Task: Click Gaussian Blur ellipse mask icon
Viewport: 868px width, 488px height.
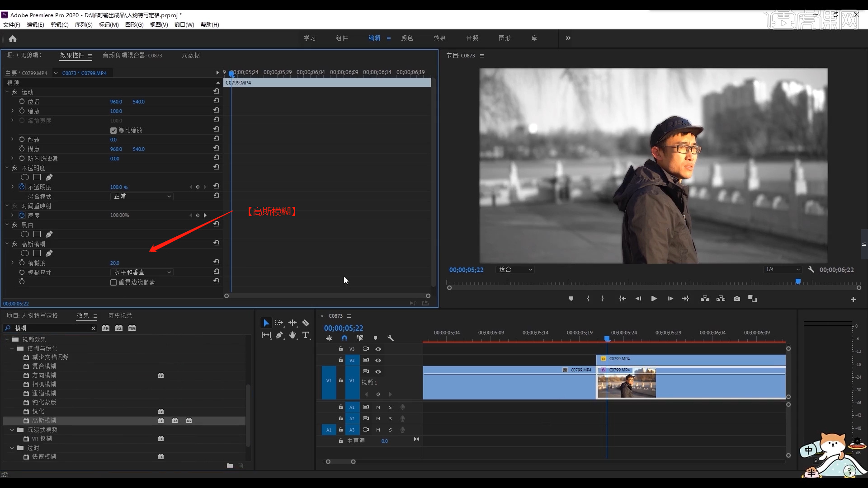Action: [25, 253]
